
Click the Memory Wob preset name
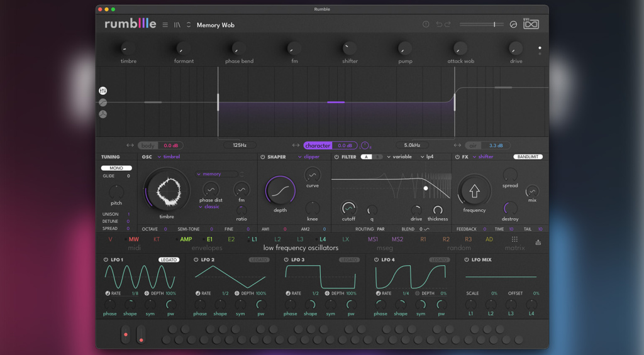(x=216, y=25)
